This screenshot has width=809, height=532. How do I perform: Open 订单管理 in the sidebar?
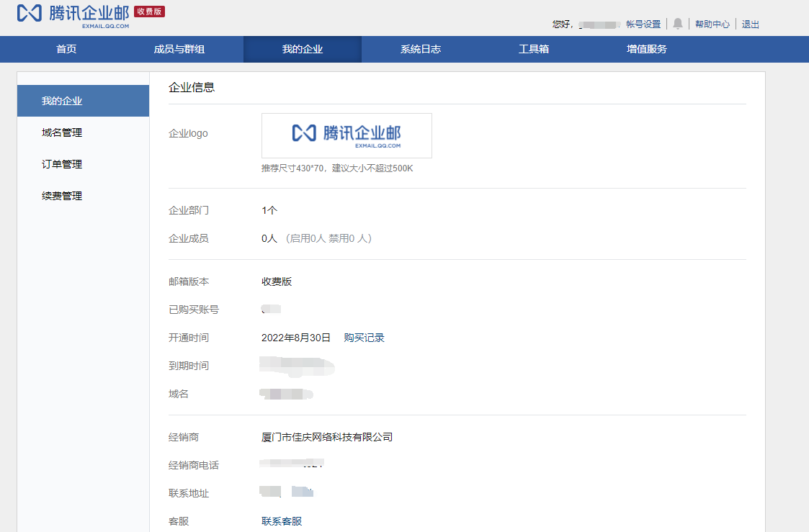click(62, 164)
